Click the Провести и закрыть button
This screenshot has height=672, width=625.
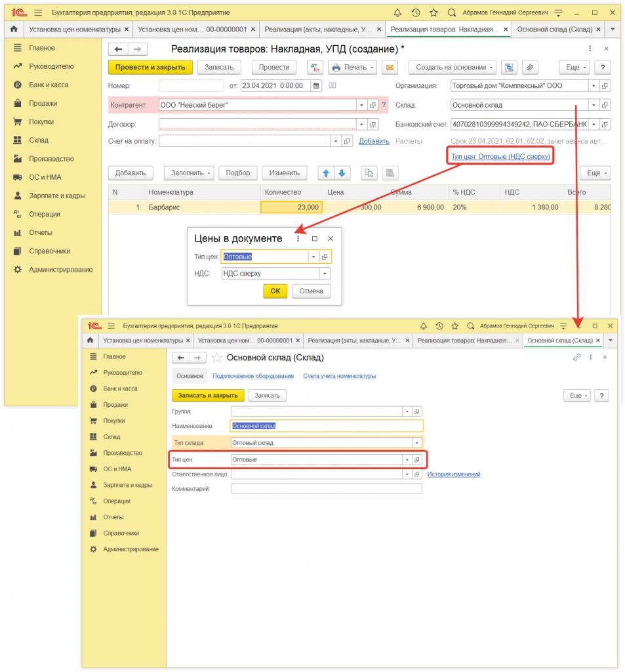[150, 68]
